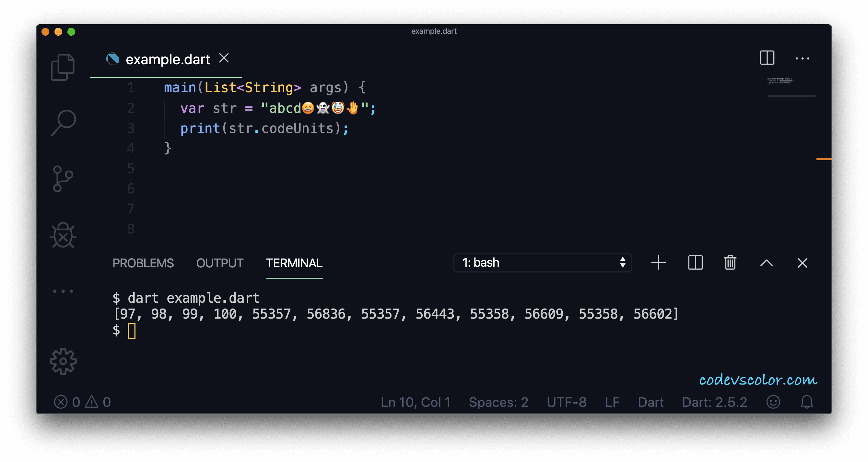This screenshot has height=462, width=868.
Task: Close the terminal panel
Action: [802, 263]
